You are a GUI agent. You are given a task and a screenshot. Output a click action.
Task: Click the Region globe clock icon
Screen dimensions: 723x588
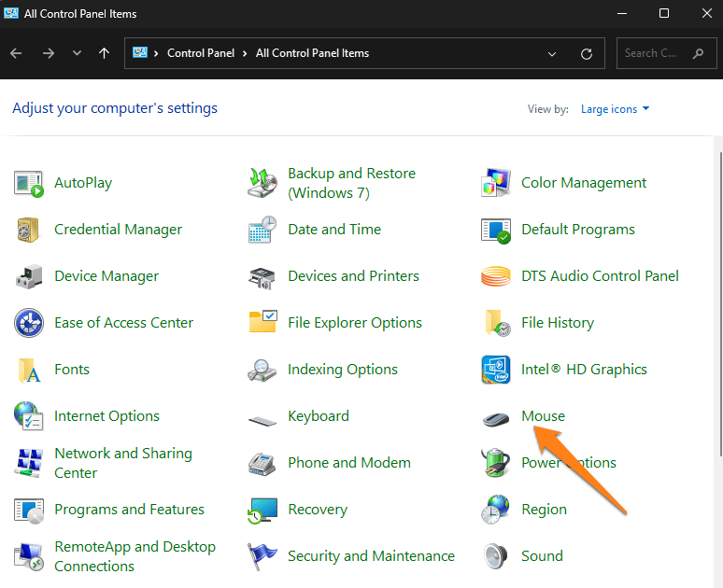(496, 510)
